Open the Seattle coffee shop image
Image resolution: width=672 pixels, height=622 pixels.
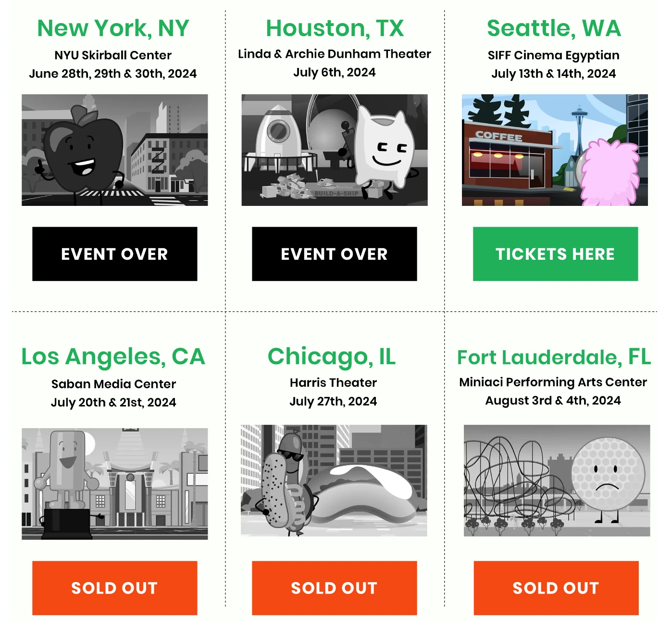coord(555,150)
